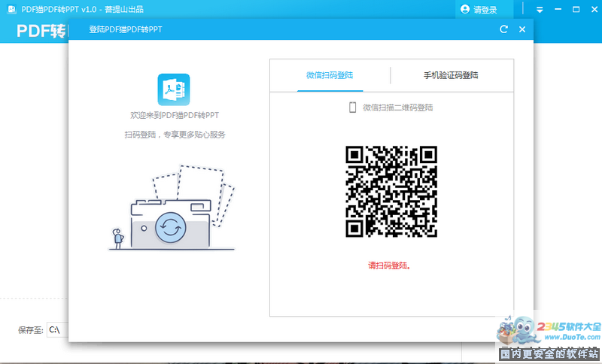The image size is (602, 364).
Task: Click the 保存至: label in the main window
Action: 31,330
